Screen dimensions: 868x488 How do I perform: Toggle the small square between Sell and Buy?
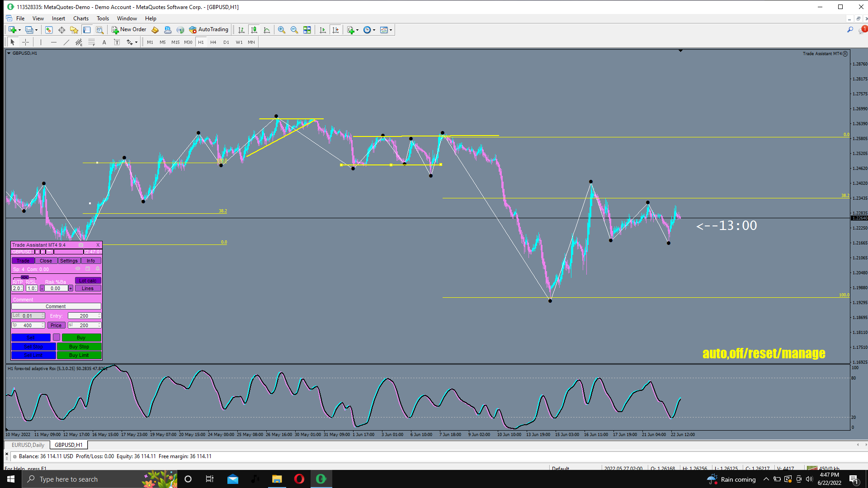pyautogui.click(x=57, y=338)
